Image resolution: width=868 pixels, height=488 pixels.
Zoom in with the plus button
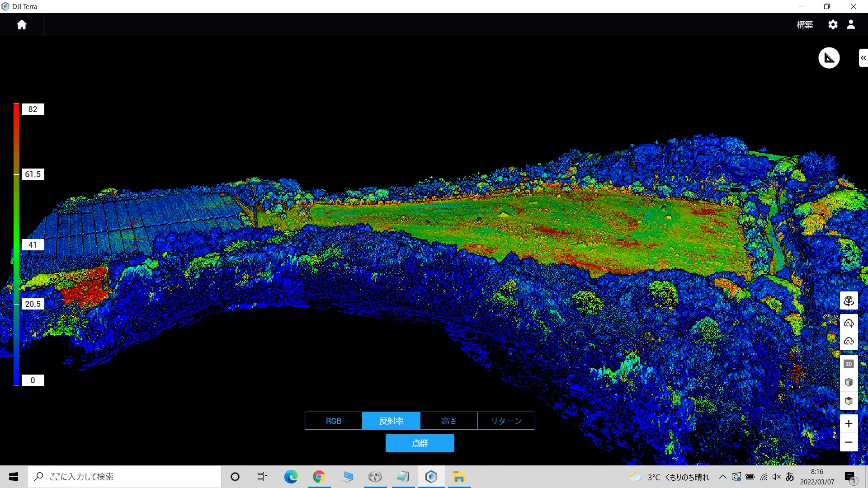(x=849, y=424)
